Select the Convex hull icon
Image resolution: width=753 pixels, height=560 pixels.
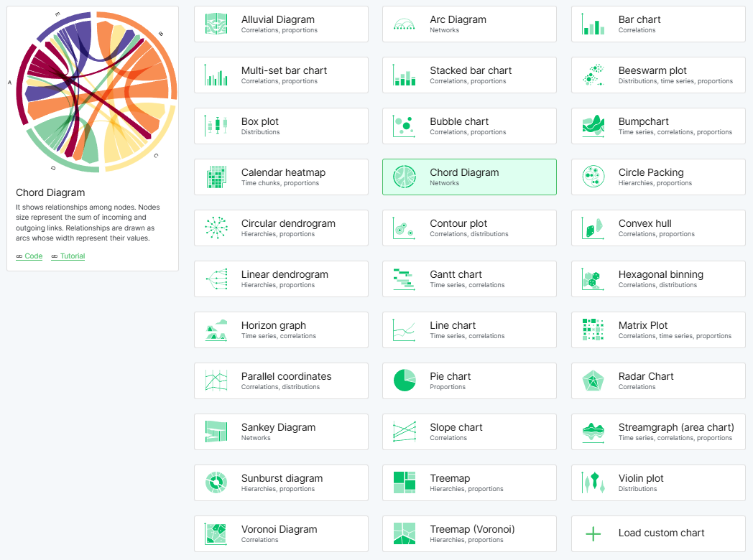coord(593,228)
